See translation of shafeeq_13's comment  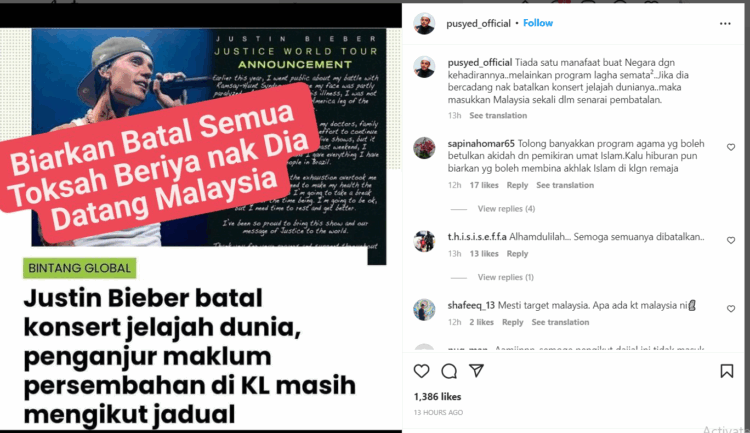(560, 322)
